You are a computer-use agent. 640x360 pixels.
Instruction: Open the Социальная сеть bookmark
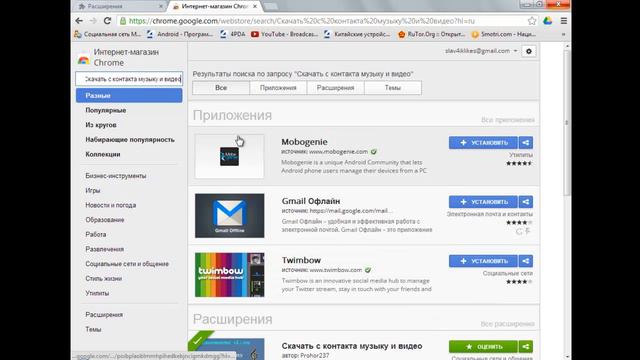(x=108, y=34)
